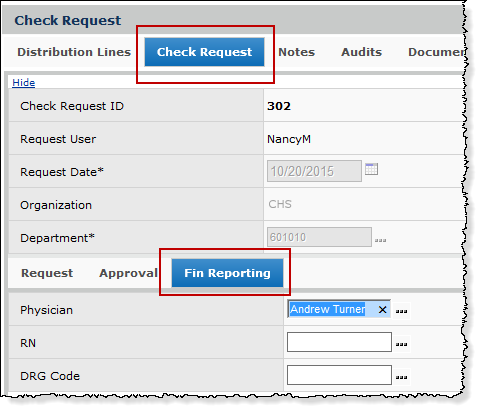Click the Hide link
484x413 pixels.
(x=23, y=82)
